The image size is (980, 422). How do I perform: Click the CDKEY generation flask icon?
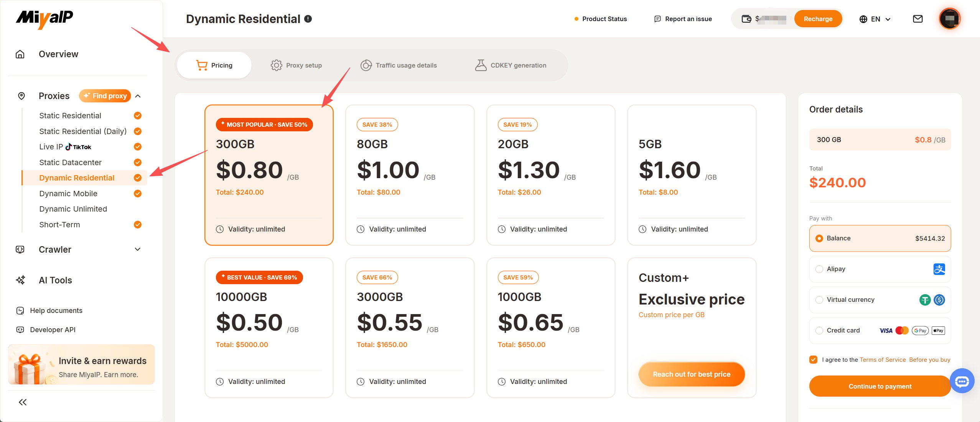[x=481, y=65]
